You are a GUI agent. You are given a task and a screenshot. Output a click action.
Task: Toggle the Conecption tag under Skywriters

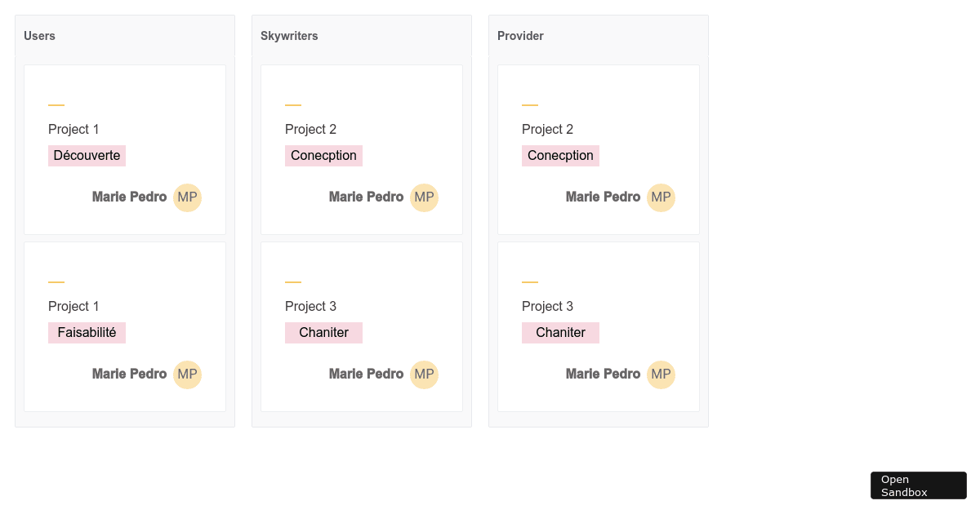click(323, 155)
